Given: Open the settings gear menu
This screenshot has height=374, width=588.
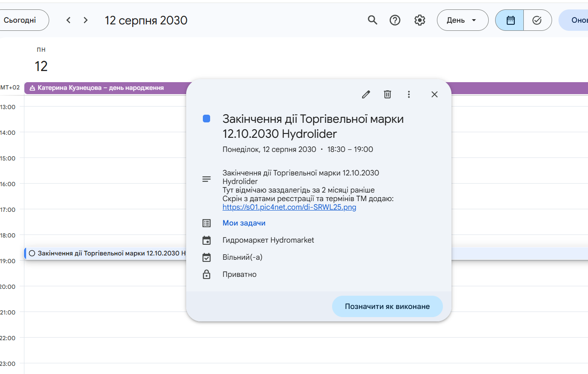Looking at the screenshot, I should 420,20.
